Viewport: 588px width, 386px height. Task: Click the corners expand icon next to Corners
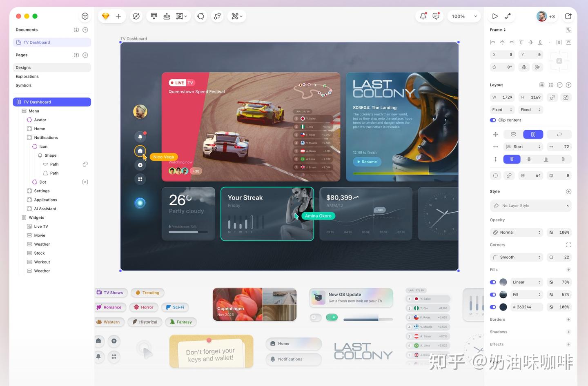point(568,245)
